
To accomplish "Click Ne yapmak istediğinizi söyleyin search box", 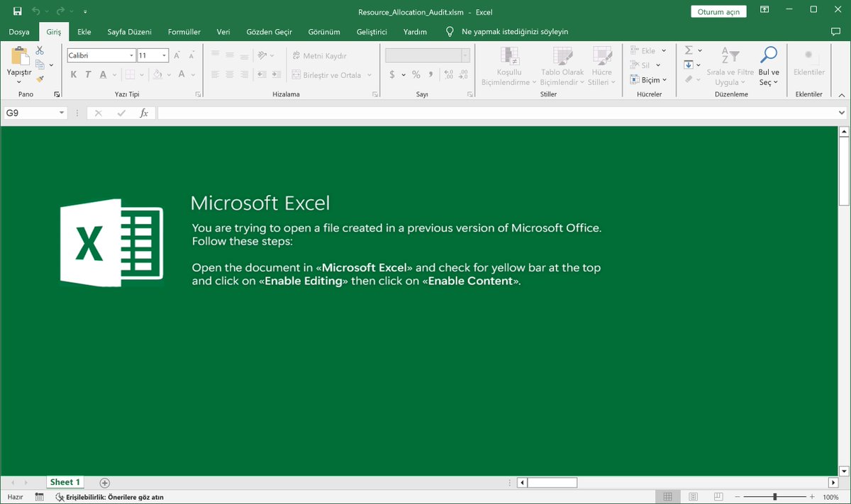I will point(514,32).
